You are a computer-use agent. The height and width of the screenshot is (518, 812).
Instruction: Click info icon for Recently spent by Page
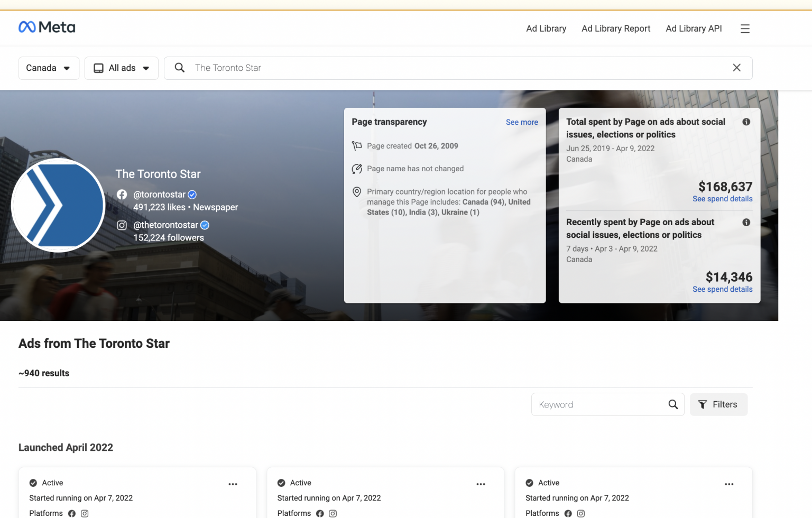tap(746, 222)
